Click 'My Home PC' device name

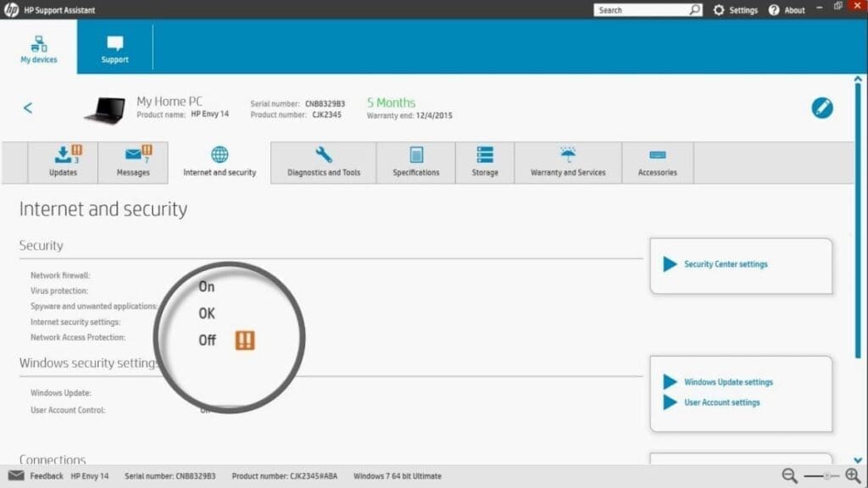click(170, 102)
